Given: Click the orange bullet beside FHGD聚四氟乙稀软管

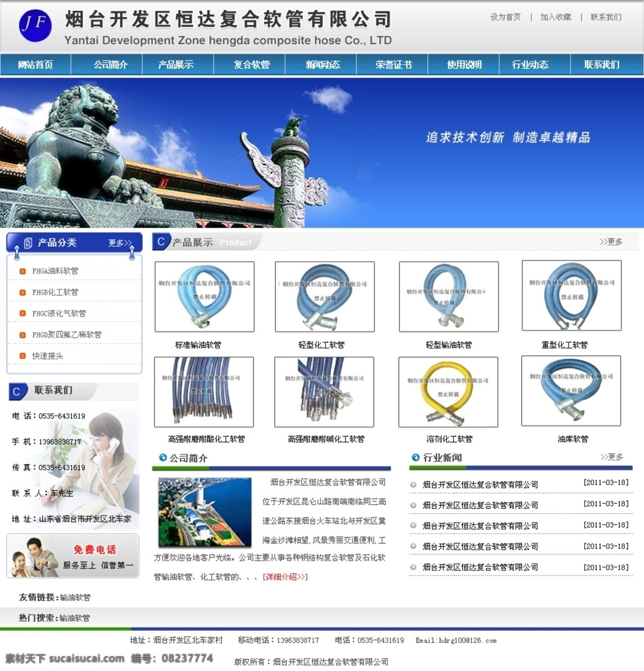Looking at the screenshot, I should (x=23, y=335).
